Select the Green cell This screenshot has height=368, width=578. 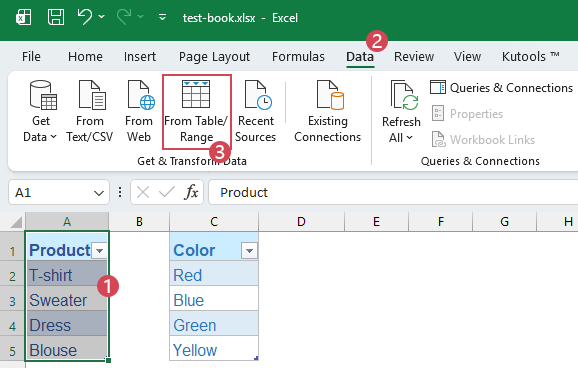coord(214,323)
